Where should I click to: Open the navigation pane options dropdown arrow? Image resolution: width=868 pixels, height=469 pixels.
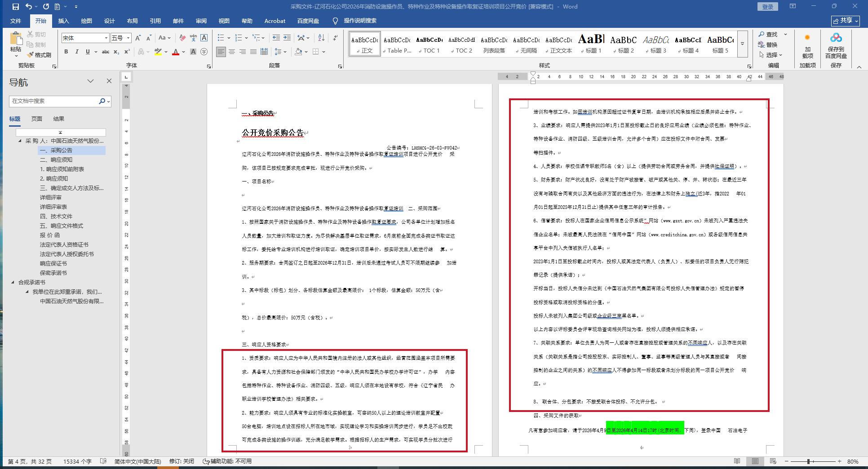click(x=90, y=81)
